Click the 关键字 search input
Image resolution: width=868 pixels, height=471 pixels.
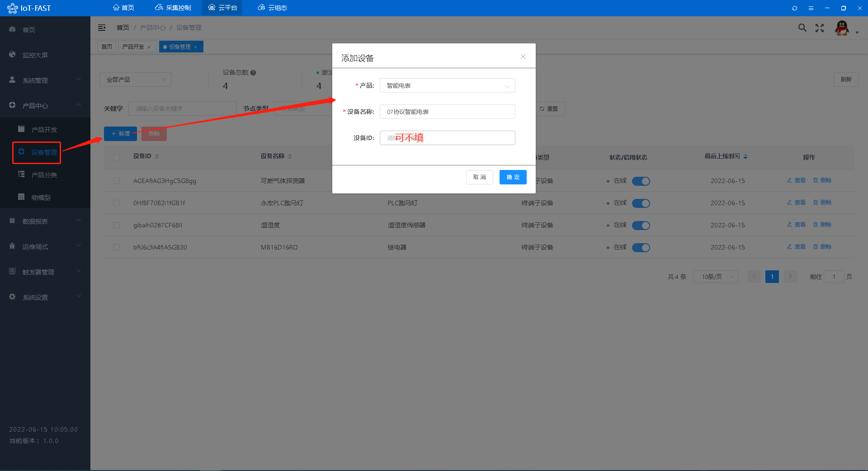(x=183, y=108)
